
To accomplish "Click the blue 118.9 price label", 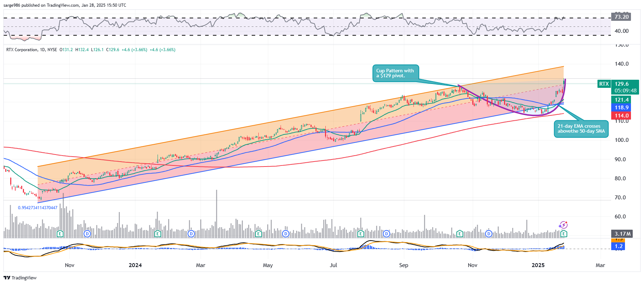I will [x=621, y=108].
